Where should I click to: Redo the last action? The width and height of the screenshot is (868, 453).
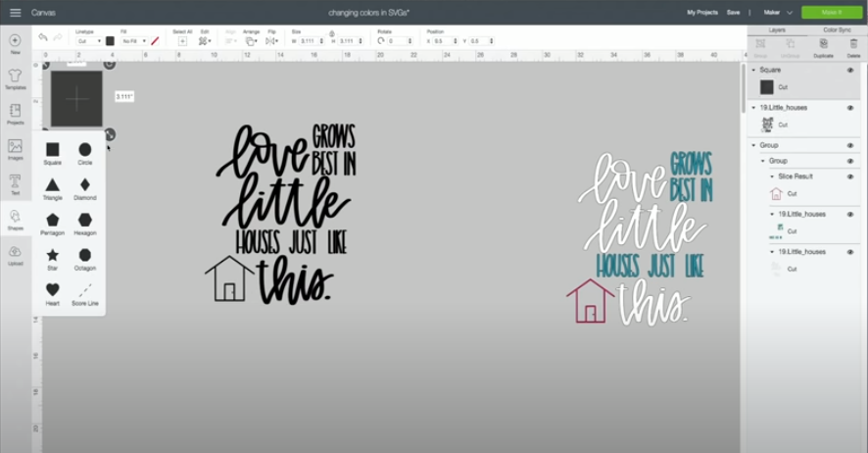[x=57, y=37]
